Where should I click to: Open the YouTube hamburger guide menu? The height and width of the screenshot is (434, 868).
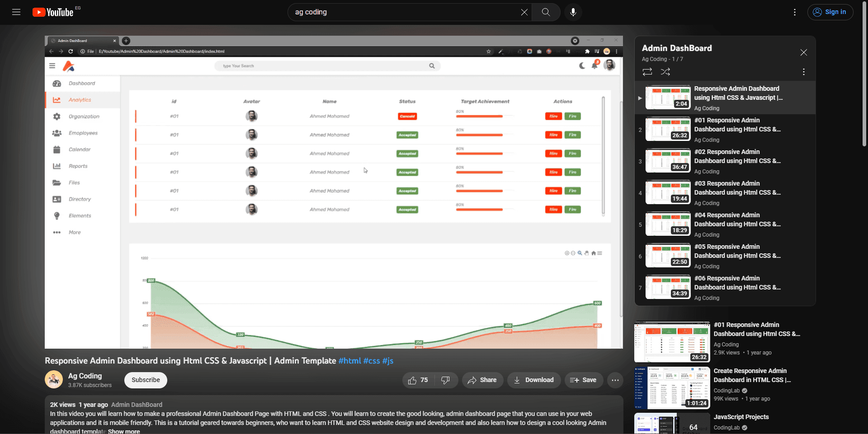point(16,12)
